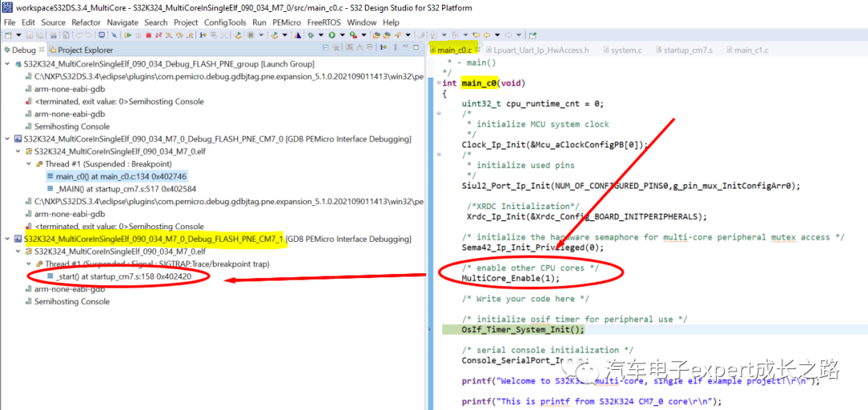Maximize the Debug view panel
Image resolution: width=868 pixels, height=410 pixels.
tap(416, 47)
